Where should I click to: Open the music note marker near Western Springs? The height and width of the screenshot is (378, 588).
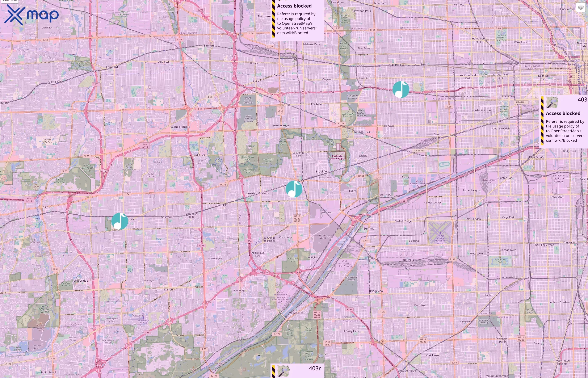coord(294,189)
